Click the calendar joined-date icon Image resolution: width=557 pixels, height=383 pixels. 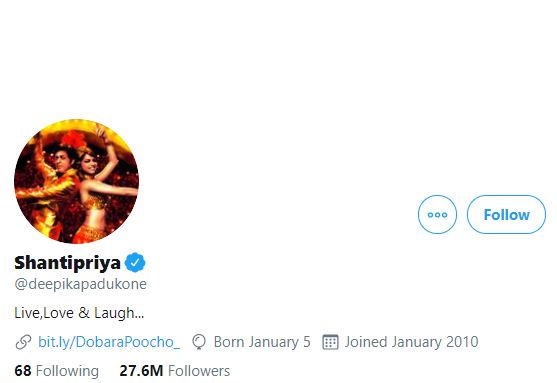tap(330, 342)
